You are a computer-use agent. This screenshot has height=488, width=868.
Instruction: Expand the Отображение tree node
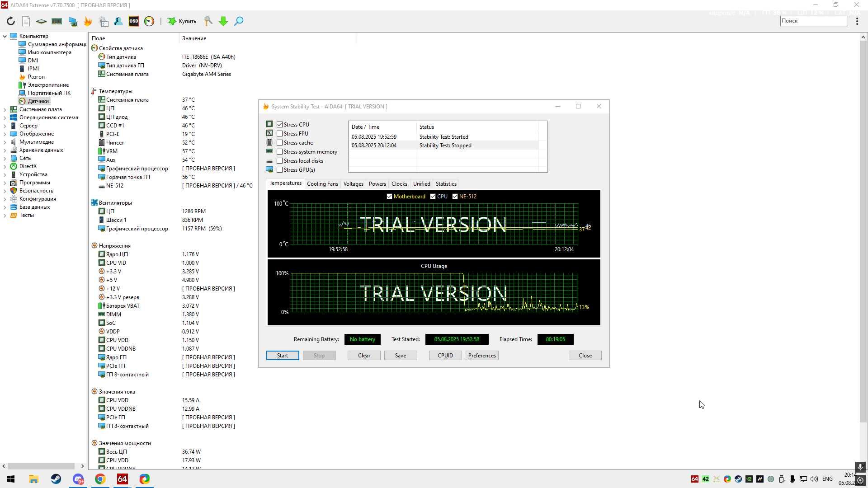coord(5,134)
